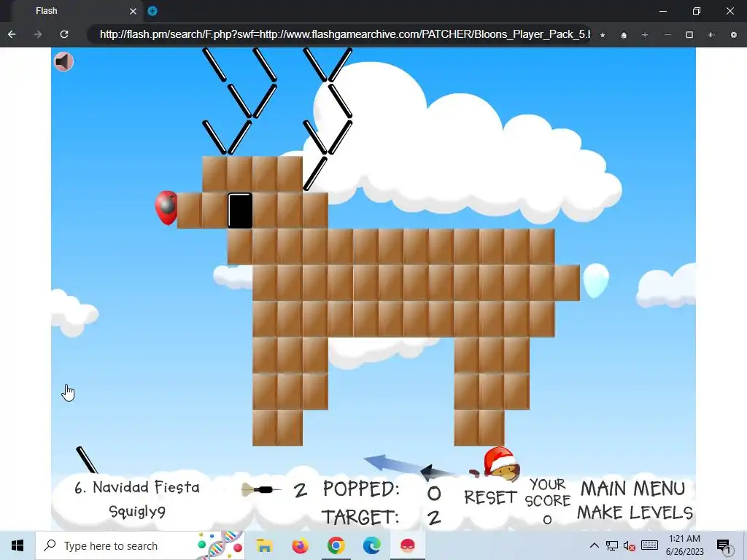Click the 'TARGET:' label
Viewport: 747px width, 560px height.
coord(360,517)
